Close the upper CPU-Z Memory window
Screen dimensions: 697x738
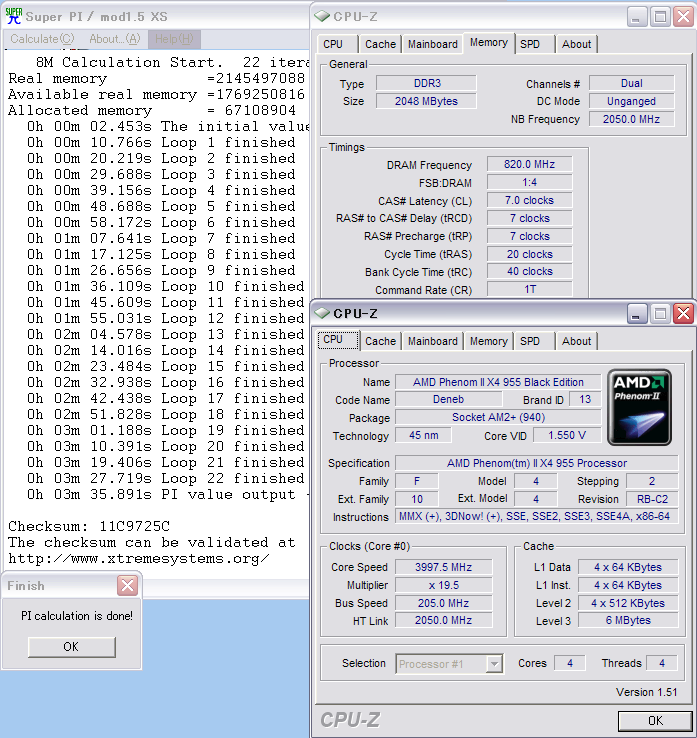[x=683, y=17]
